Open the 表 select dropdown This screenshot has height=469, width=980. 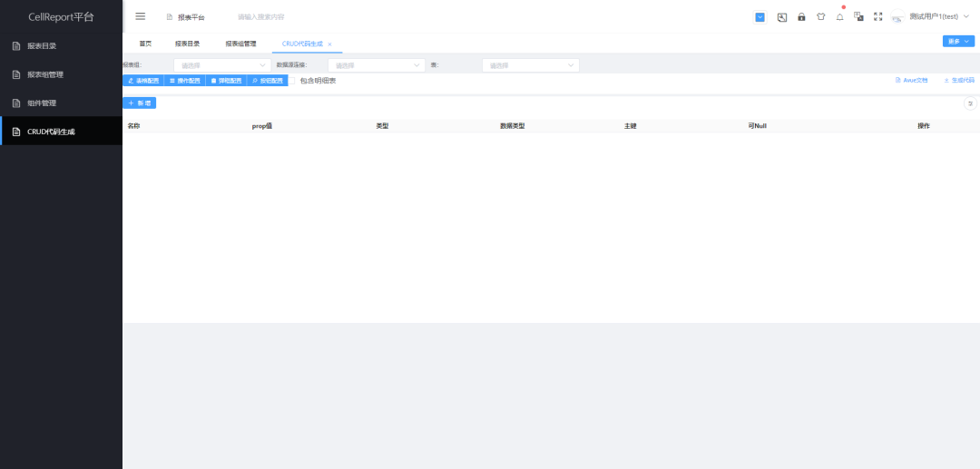point(530,65)
